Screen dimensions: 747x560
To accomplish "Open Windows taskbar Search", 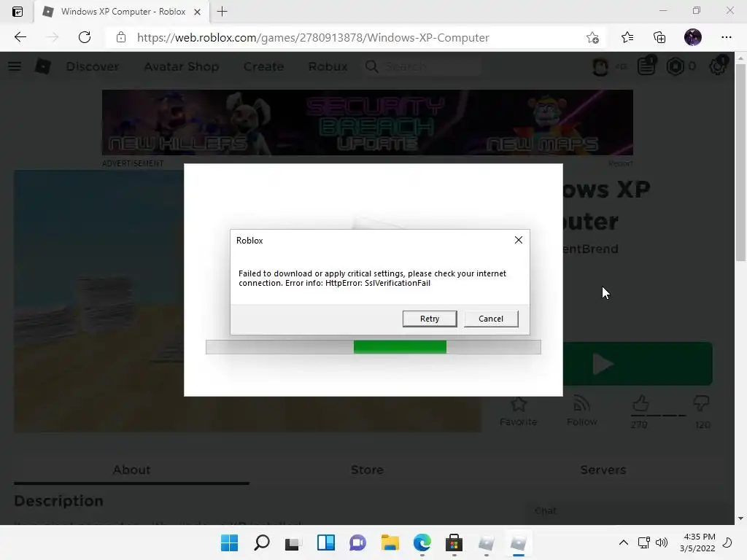I will pyautogui.click(x=262, y=542).
